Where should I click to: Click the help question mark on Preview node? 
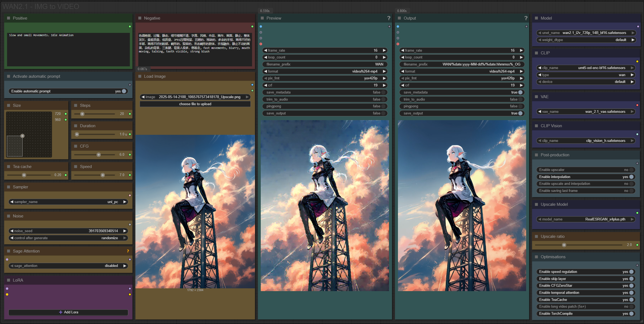point(389,18)
